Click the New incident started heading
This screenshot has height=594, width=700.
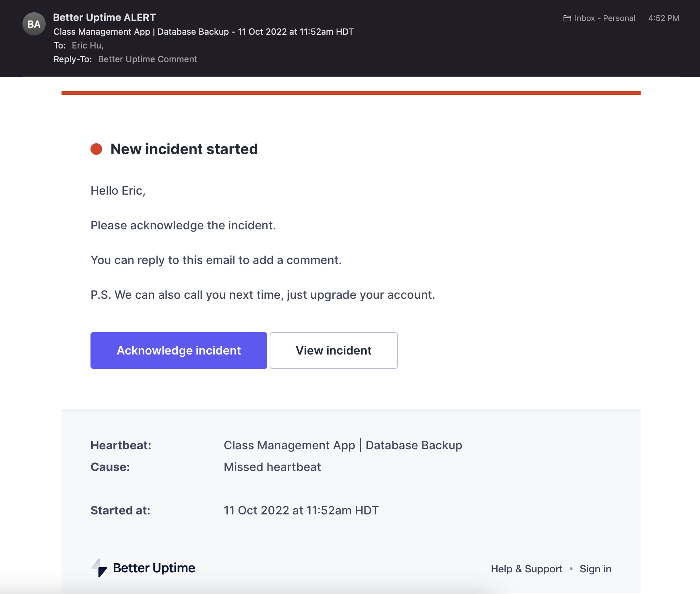(x=184, y=149)
